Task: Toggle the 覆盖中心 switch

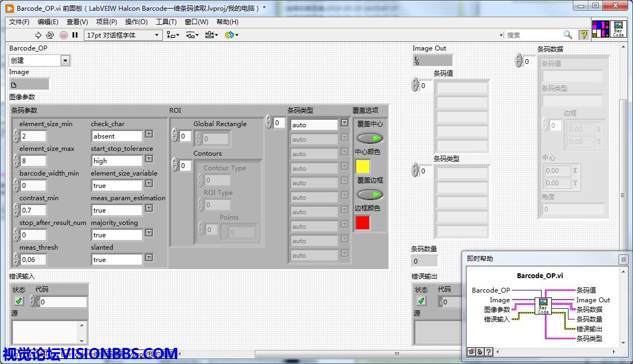Action: pos(370,138)
